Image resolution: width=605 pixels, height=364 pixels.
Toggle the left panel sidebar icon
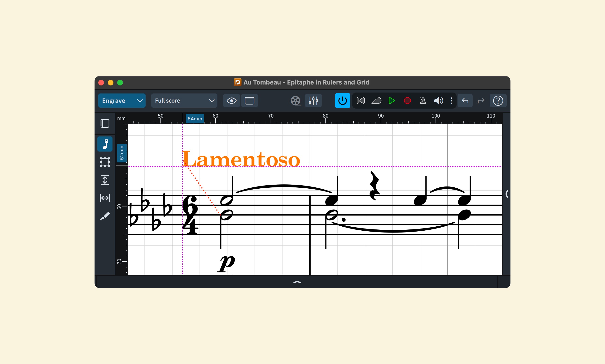coord(105,123)
